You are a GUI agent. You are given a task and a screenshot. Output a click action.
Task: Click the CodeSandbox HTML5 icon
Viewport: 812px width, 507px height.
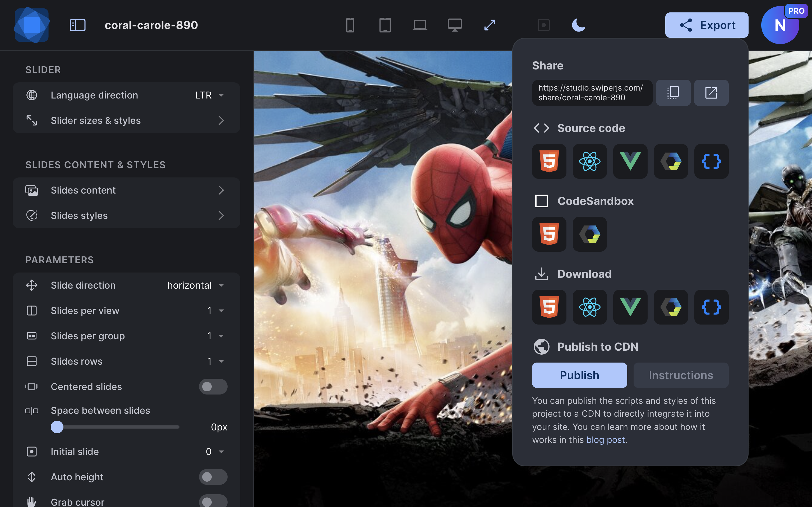point(548,234)
